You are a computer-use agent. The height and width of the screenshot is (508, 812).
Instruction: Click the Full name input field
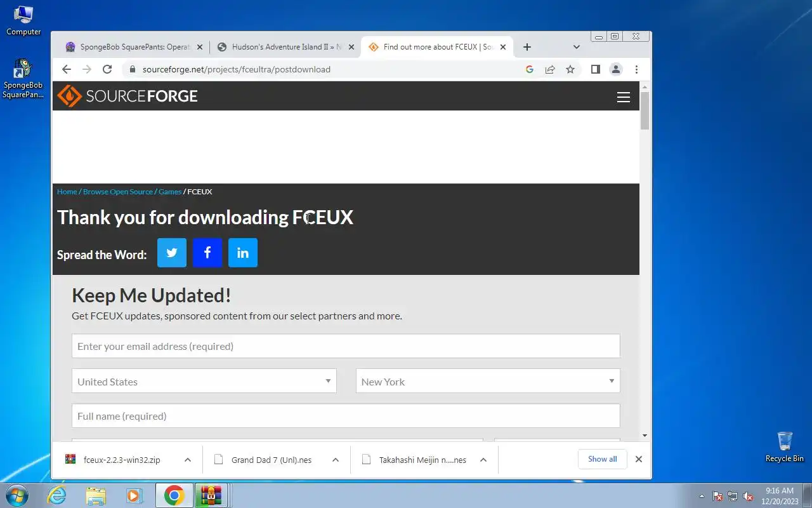[x=346, y=416]
